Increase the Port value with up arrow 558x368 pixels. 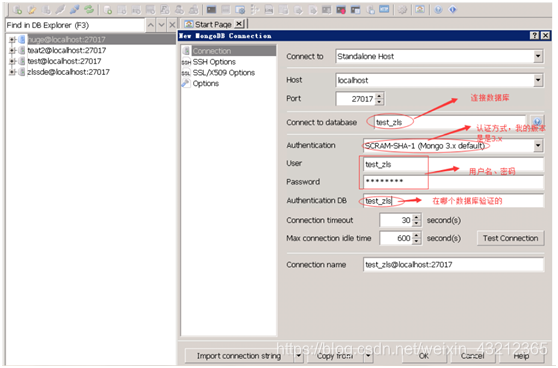coord(379,96)
